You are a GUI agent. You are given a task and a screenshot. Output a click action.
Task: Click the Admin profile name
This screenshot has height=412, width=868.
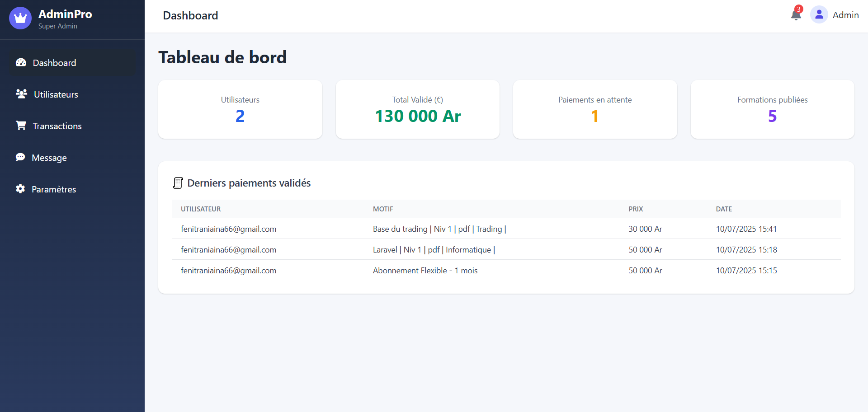coord(845,15)
